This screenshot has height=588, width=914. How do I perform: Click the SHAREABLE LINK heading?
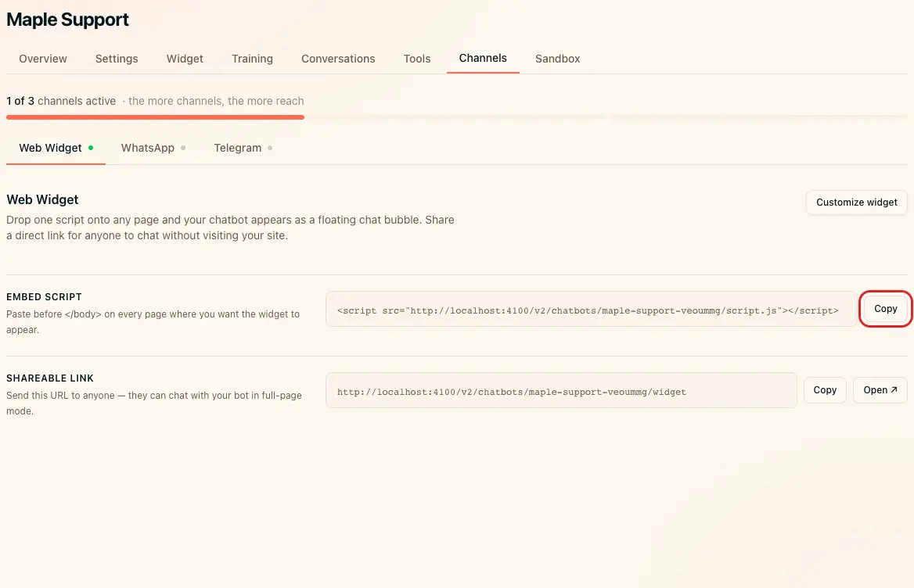(50, 378)
